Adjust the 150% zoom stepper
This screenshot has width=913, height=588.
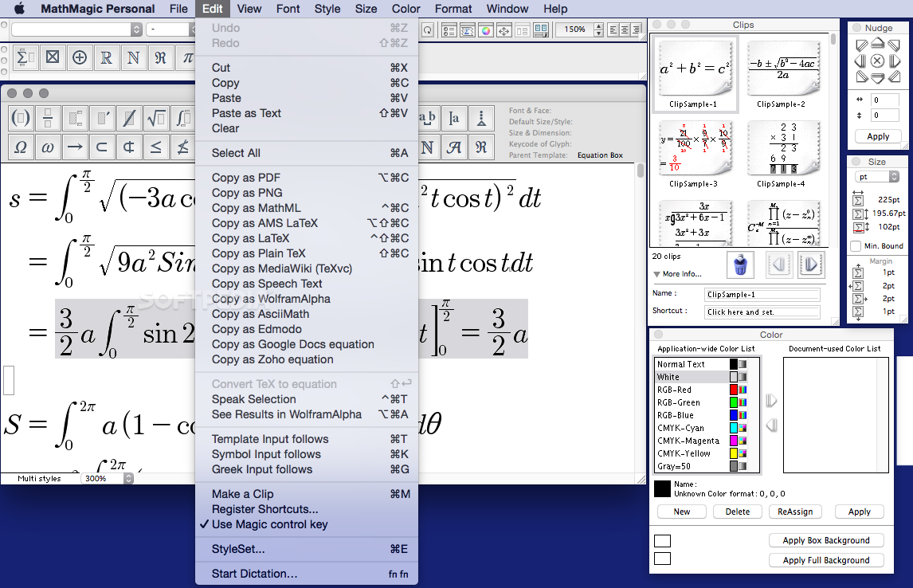point(598,29)
